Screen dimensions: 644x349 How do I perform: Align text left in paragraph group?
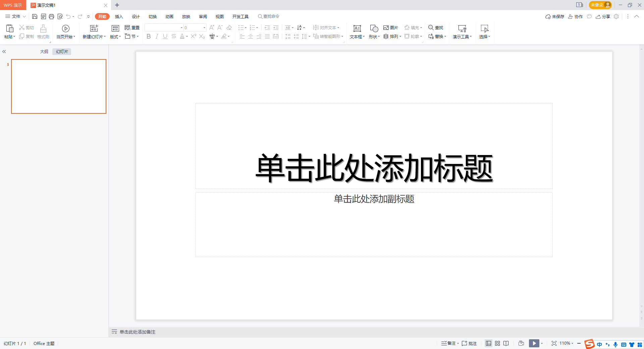point(242,36)
